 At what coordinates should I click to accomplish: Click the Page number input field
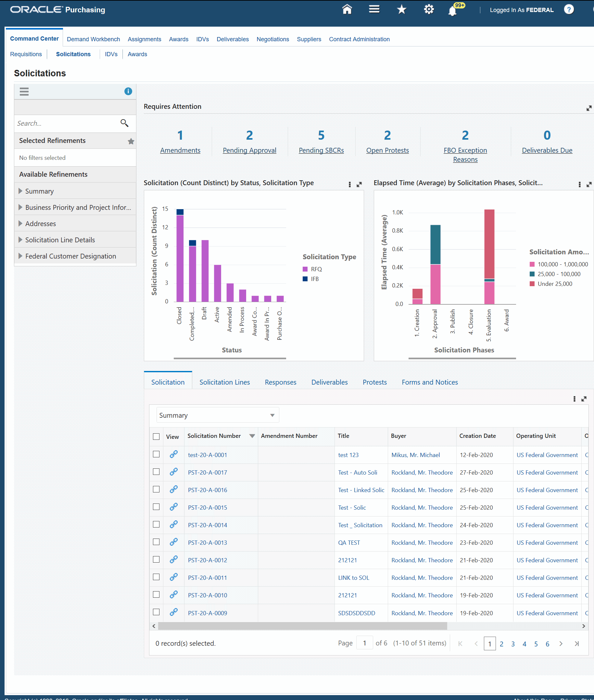(364, 643)
